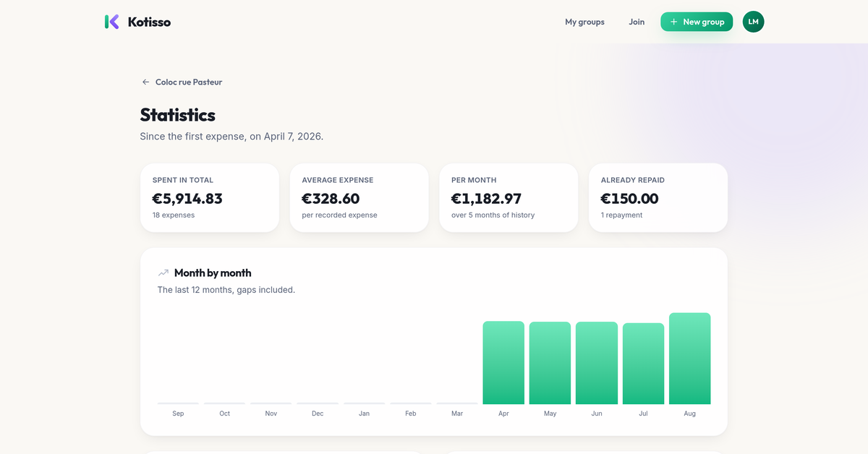
Task: Click the SPENT IN TOTAL label
Action: click(183, 180)
